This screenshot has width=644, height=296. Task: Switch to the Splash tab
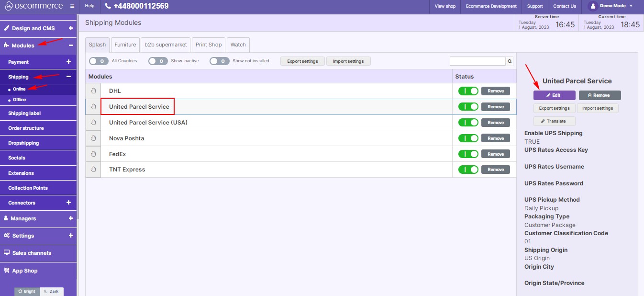pos(98,45)
